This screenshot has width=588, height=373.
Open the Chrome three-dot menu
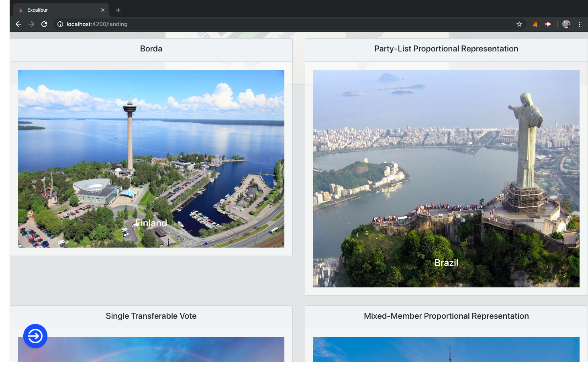579,24
